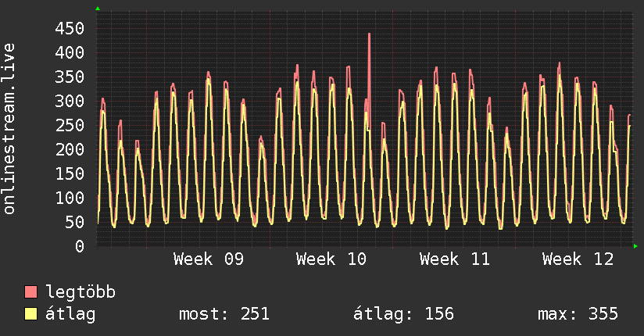This screenshot has height=336, width=644.
Task: Select the Week 10 axis label
Action: click(x=331, y=259)
